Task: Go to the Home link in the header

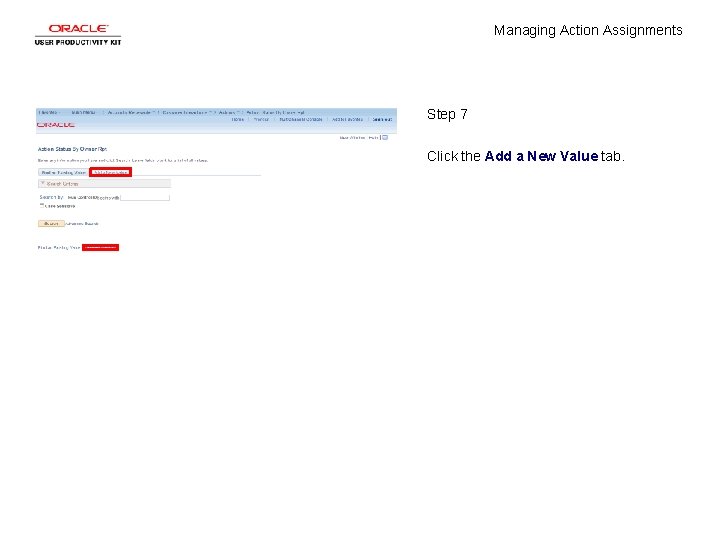Action: [x=238, y=119]
